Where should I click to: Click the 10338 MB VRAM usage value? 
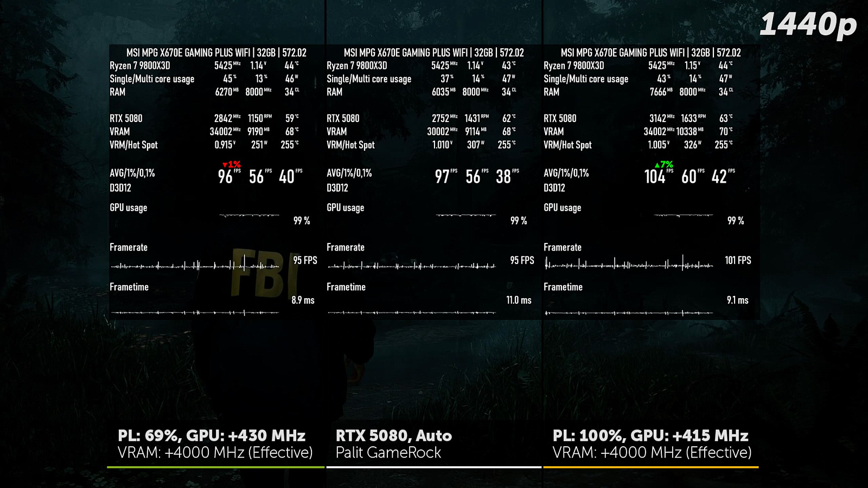(x=690, y=132)
